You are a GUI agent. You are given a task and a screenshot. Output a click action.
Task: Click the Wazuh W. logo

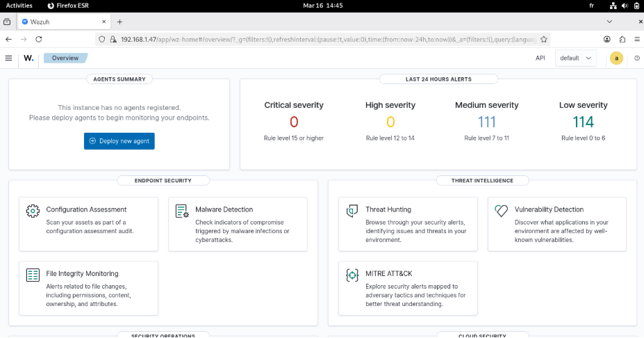pos(28,58)
